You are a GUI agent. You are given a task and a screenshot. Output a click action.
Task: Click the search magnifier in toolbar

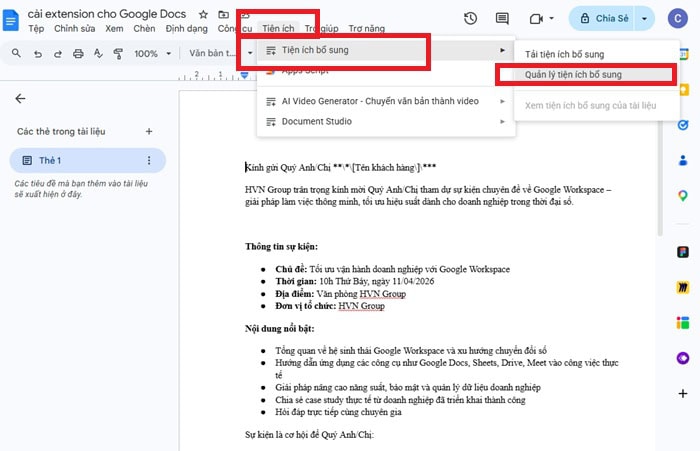[x=17, y=53]
